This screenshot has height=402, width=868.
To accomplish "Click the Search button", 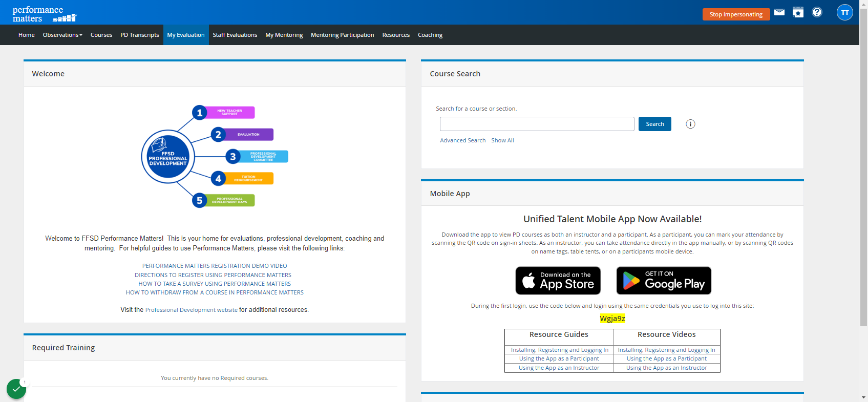I will pos(655,124).
